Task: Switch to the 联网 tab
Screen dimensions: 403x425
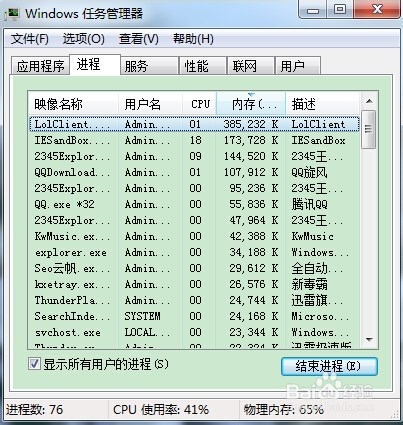Action: 250,66
